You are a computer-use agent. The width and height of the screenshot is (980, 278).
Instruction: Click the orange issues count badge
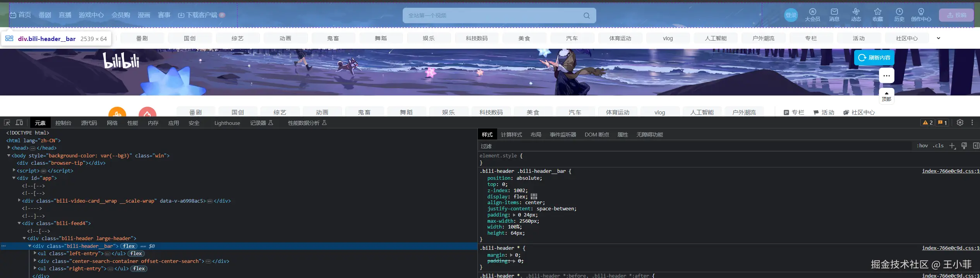click(x=942, y=123)
